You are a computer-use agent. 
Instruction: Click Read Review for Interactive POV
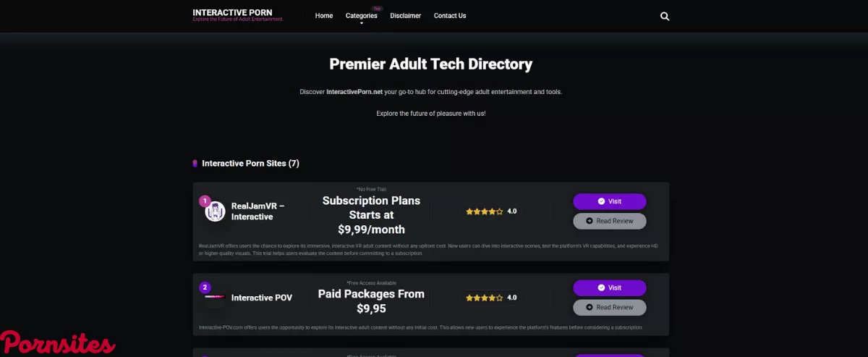tap(609, 307)
